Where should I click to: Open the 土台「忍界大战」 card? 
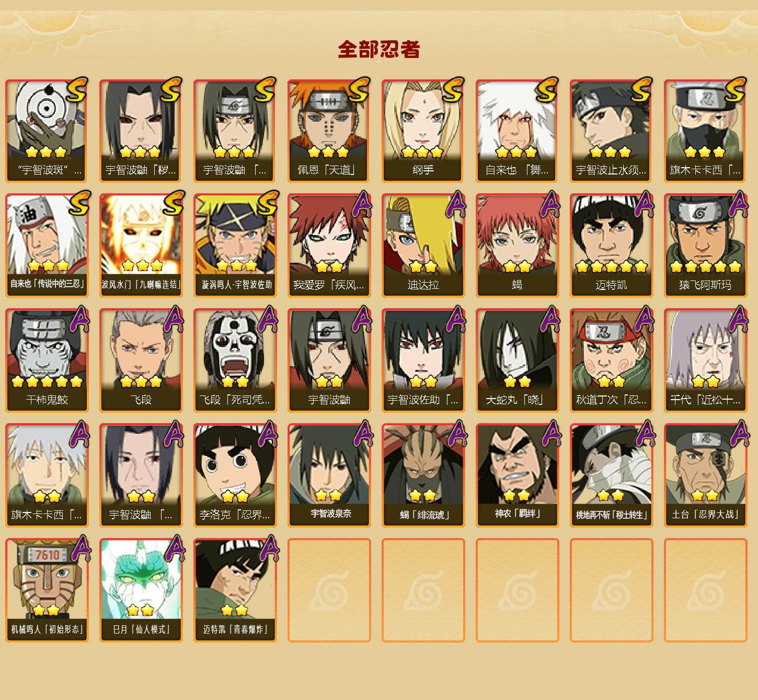tap(705, 475)
